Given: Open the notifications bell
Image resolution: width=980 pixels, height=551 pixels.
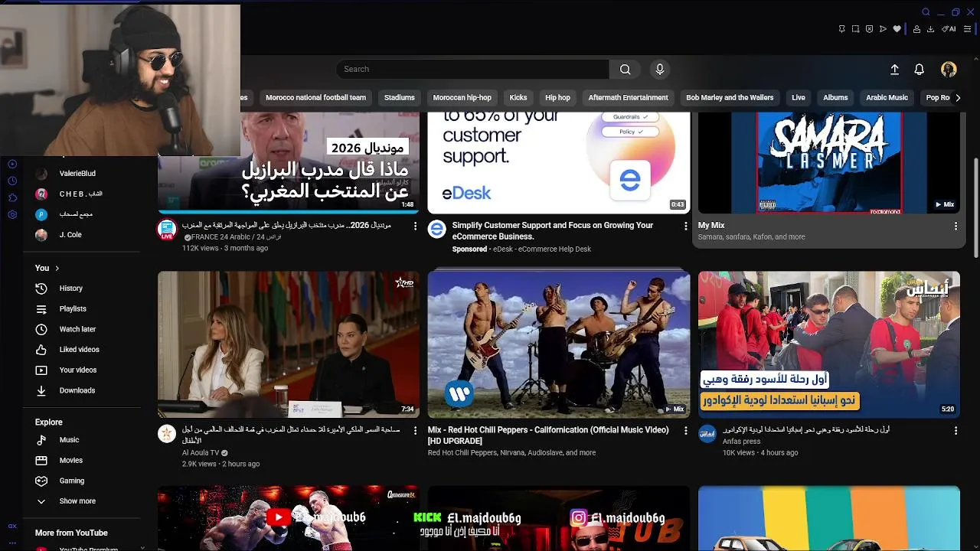Looking at the screenshot, I should click(x=920, y=69).
